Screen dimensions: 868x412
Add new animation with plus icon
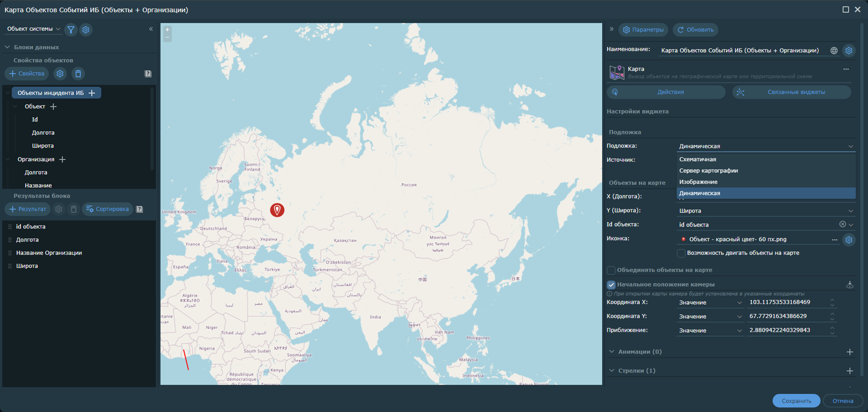tap(849, 352)
